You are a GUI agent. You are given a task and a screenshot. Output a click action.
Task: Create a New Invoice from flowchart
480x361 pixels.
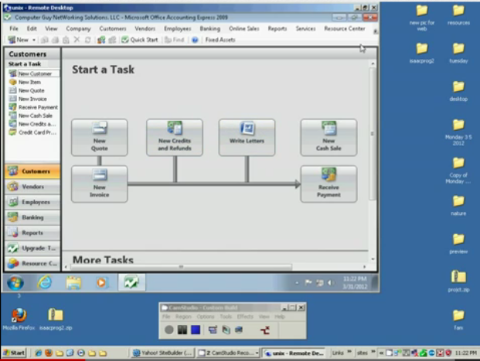pyautogui.click(x=99, y=184)
